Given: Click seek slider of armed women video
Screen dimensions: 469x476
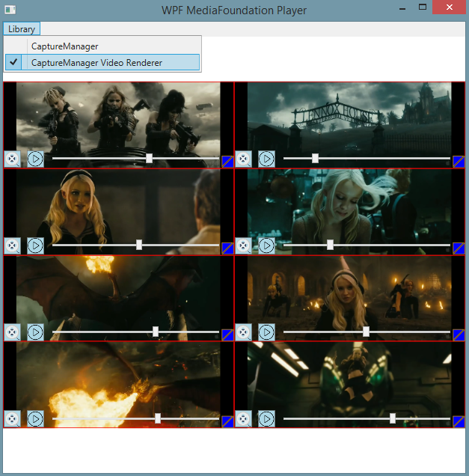Looking at the screenshot, I should [x=135, y=158].
